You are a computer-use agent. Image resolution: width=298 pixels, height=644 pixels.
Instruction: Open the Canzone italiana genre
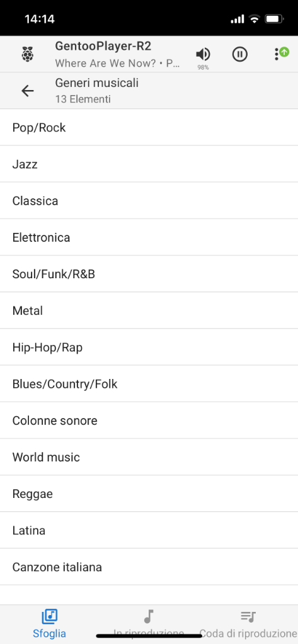point(149,567)
